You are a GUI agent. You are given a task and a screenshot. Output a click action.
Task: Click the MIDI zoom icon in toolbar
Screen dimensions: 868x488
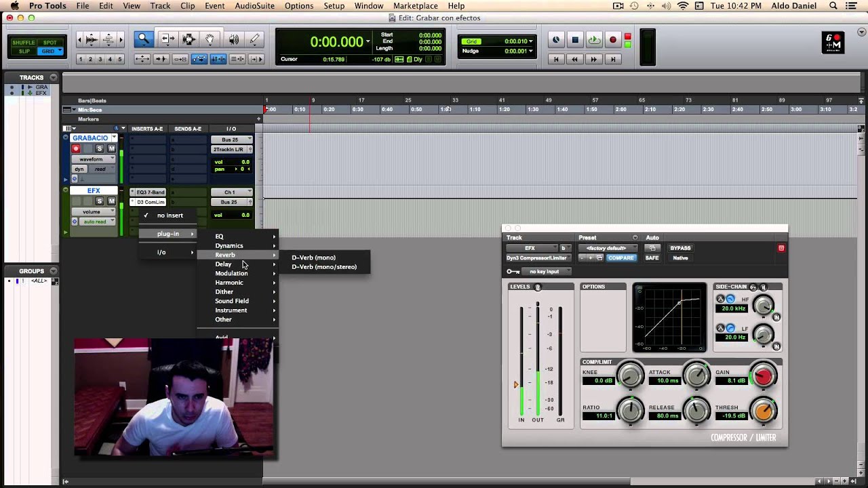pos(108,40)
